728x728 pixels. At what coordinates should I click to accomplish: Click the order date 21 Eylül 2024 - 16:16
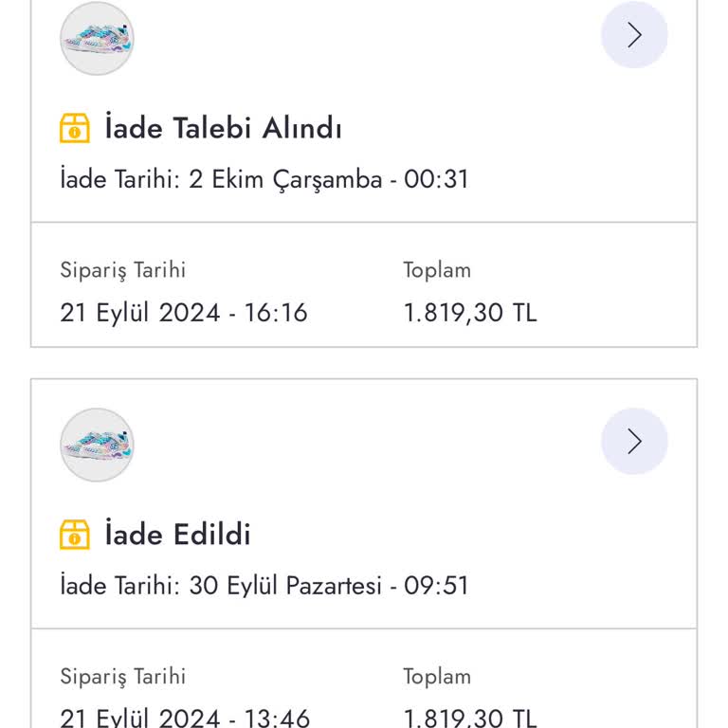pos(184,313)
